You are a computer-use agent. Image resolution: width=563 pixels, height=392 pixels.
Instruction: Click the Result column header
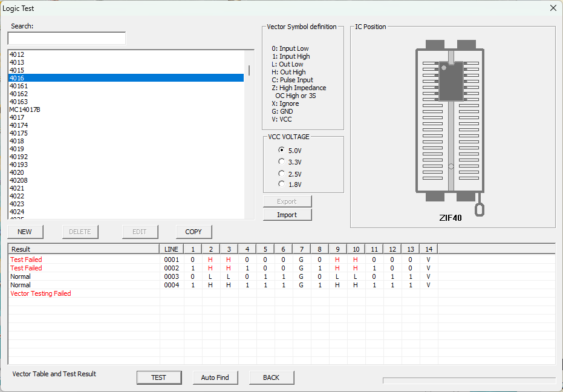21,249
